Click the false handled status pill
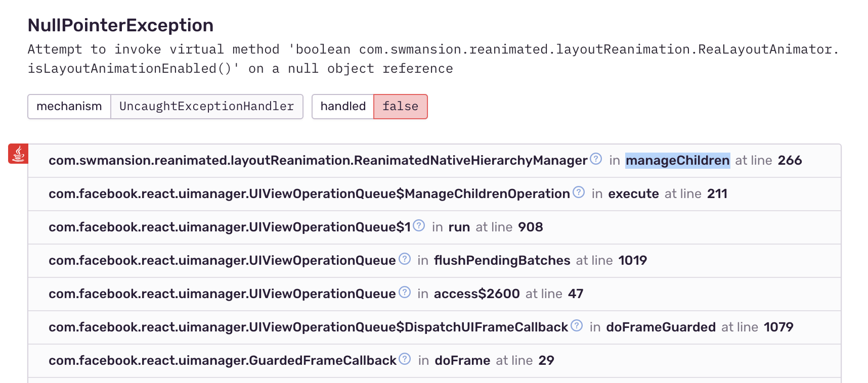Screen dimensions: 868x383 click(x=400, y=106)
